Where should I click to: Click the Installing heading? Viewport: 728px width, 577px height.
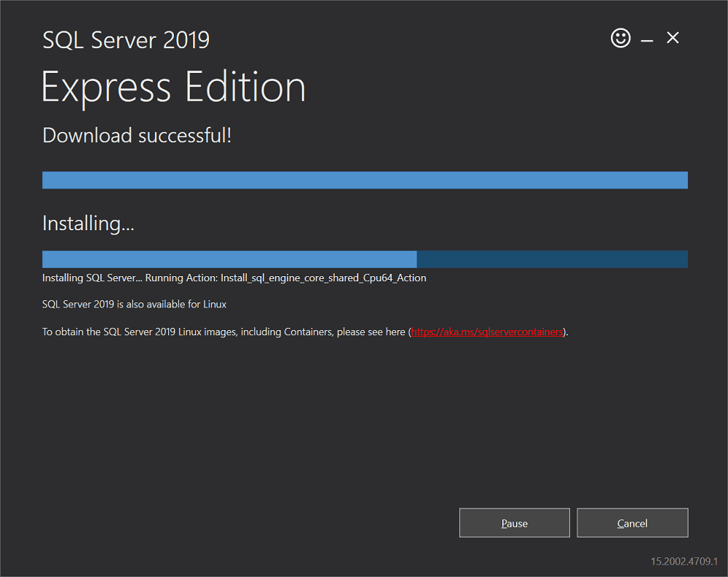tap(87, 223)
